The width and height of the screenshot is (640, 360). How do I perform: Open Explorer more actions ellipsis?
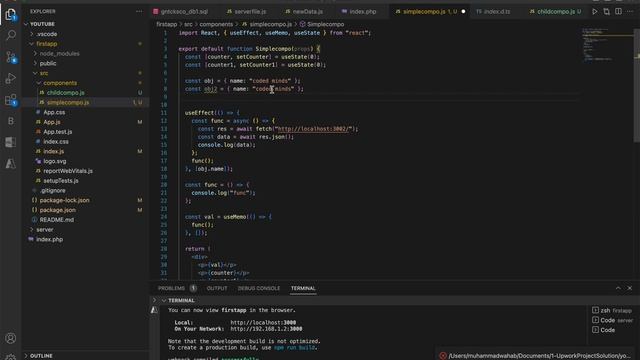tap(139, 11)
